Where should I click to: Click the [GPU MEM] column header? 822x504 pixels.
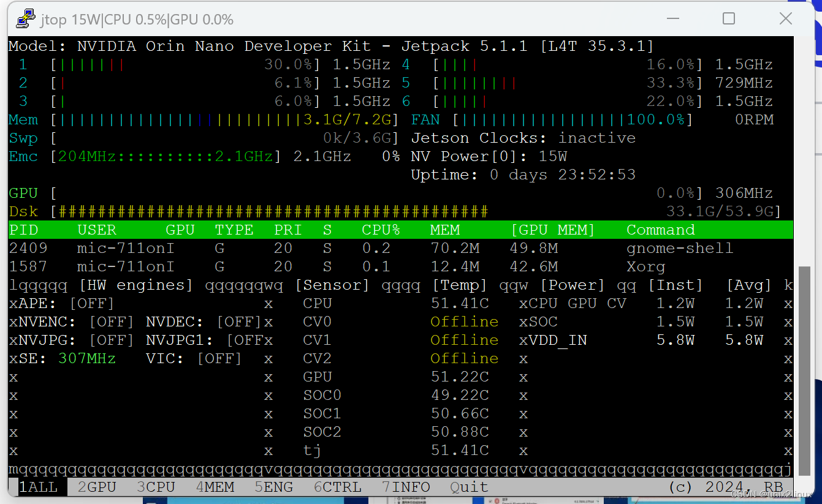point(553,230)
